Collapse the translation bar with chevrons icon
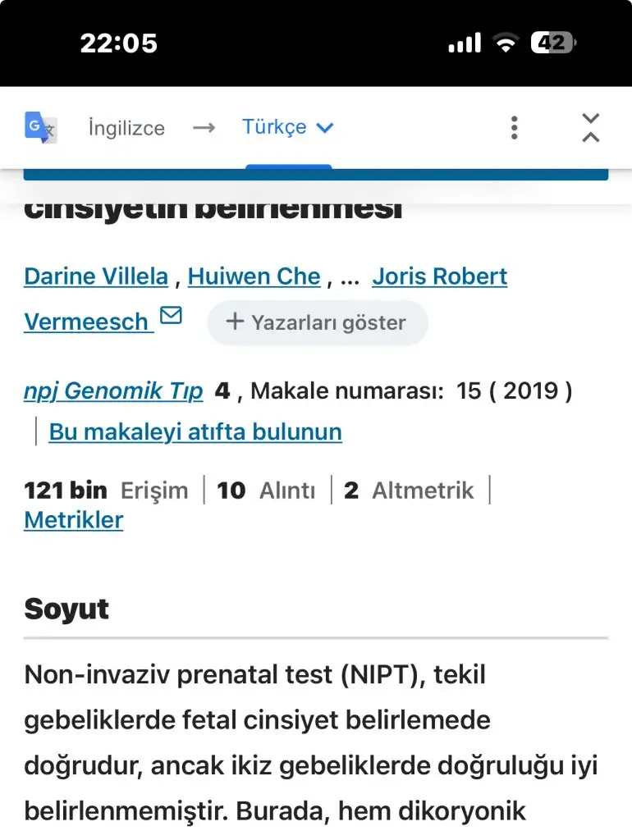Image resolution: width=632 pixels, height=840 pixels. point(590,128)
